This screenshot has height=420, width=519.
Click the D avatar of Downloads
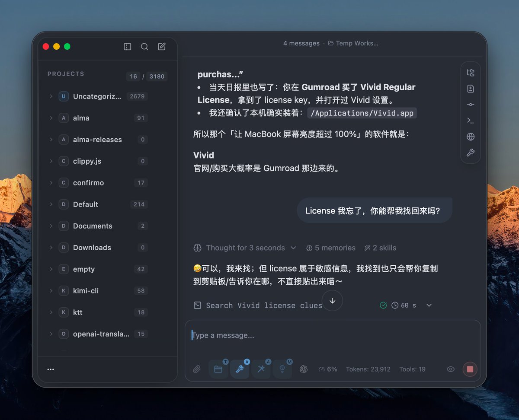pos(64,248)
